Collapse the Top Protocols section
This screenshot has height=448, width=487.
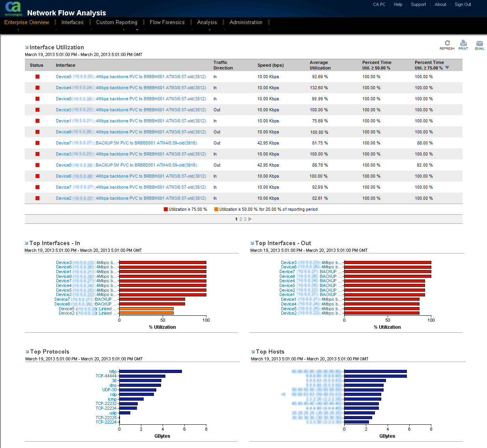[x=27, y=351]
